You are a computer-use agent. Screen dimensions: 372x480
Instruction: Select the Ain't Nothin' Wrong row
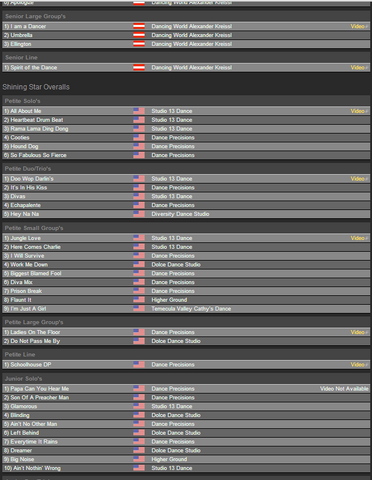186,468
